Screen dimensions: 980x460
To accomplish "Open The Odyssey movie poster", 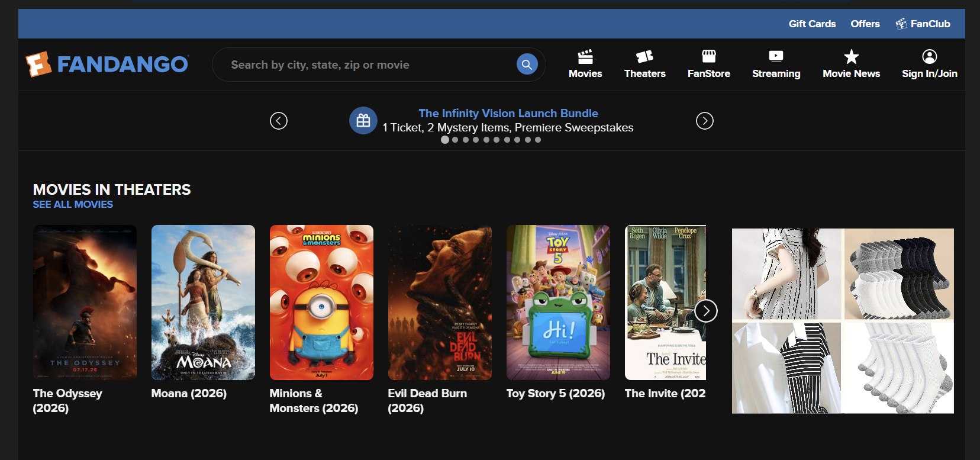I will tap(85, 303).
